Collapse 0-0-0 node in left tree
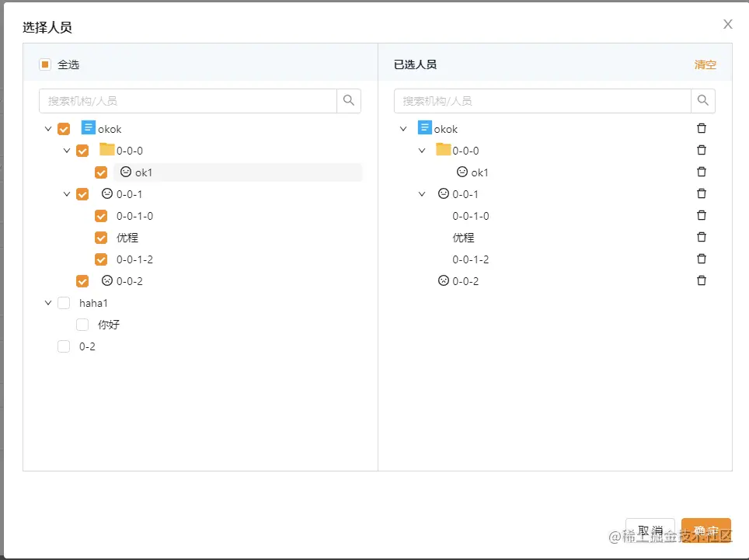Image resolution: width=749 pixels, height=560 pixels. [67, 151]
